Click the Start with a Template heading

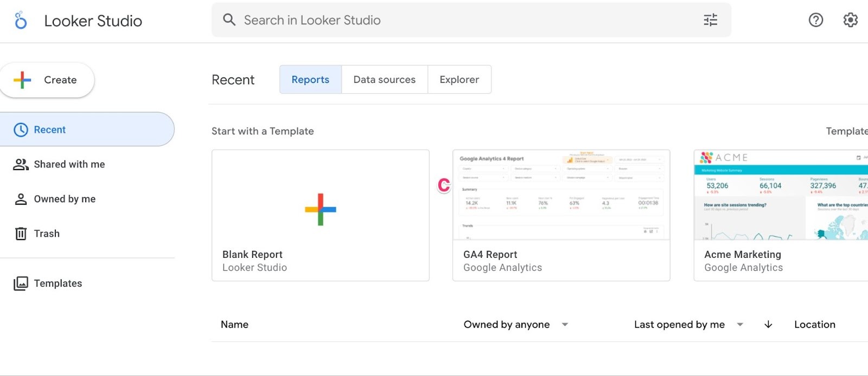point(263,131)
